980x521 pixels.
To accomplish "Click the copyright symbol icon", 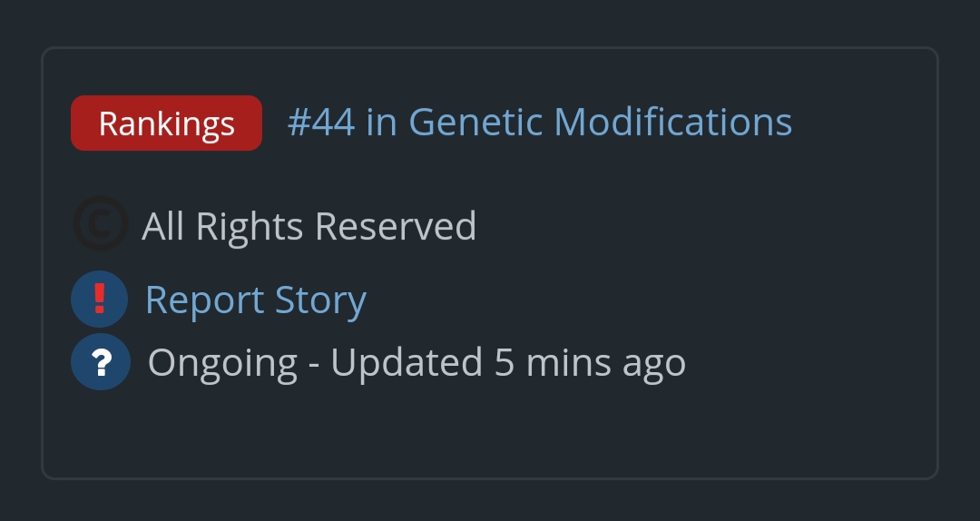I will [x=100, y=224].
